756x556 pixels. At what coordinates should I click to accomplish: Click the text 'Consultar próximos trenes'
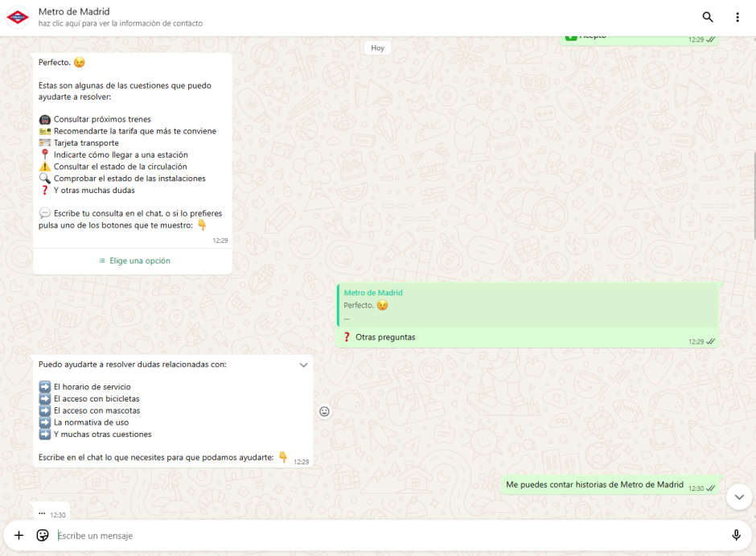click(x=102, y=119)
